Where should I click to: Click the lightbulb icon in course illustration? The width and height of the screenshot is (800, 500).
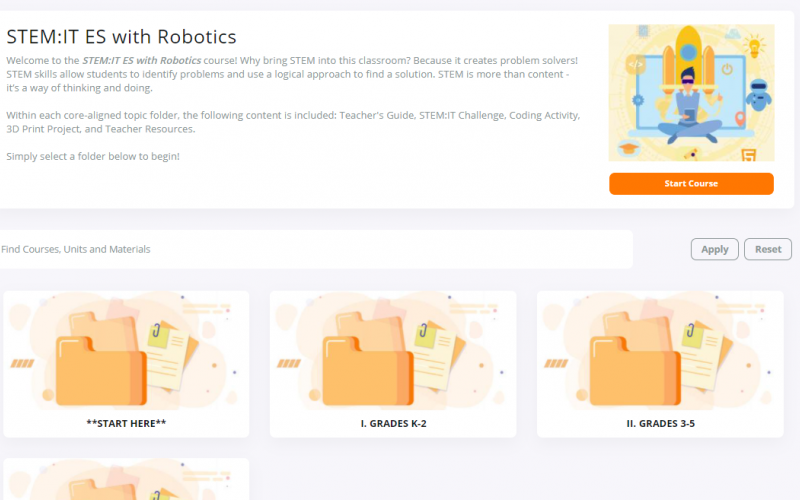754,46
